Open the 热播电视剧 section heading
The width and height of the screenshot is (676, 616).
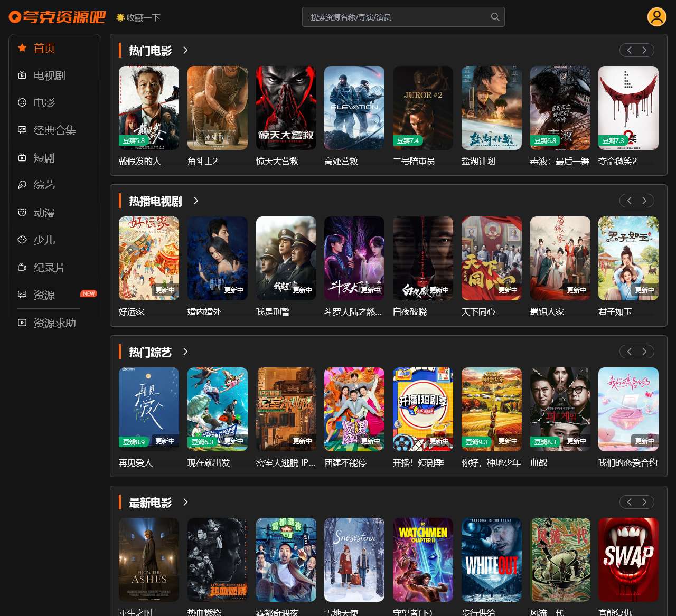coord(156,201)
